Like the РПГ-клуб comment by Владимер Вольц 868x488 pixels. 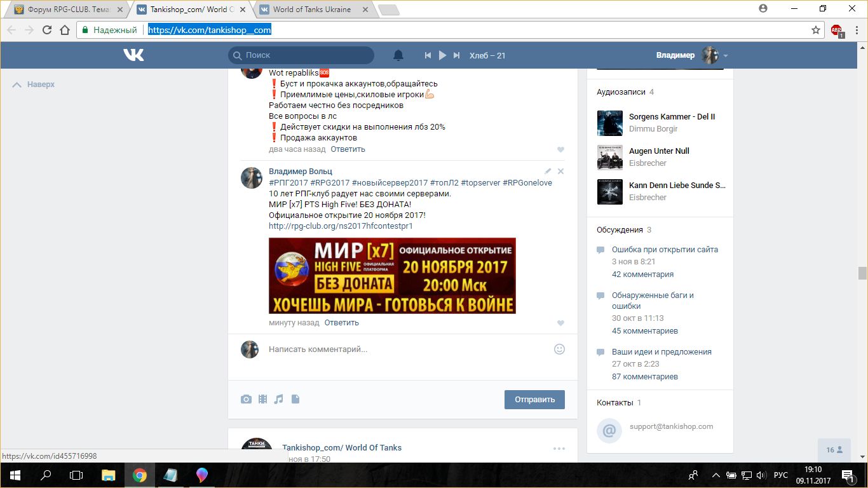[x=560, y=323]
